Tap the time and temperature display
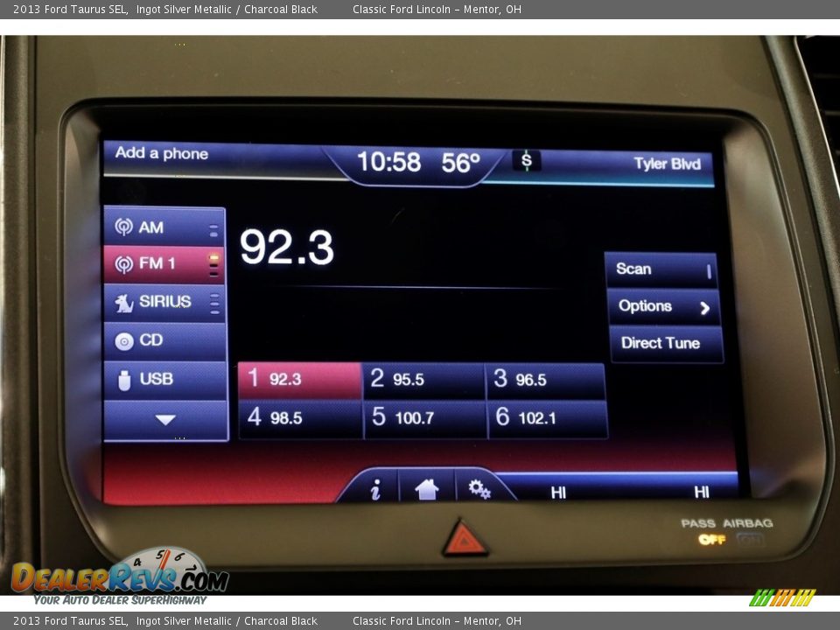 pos(418,163)
